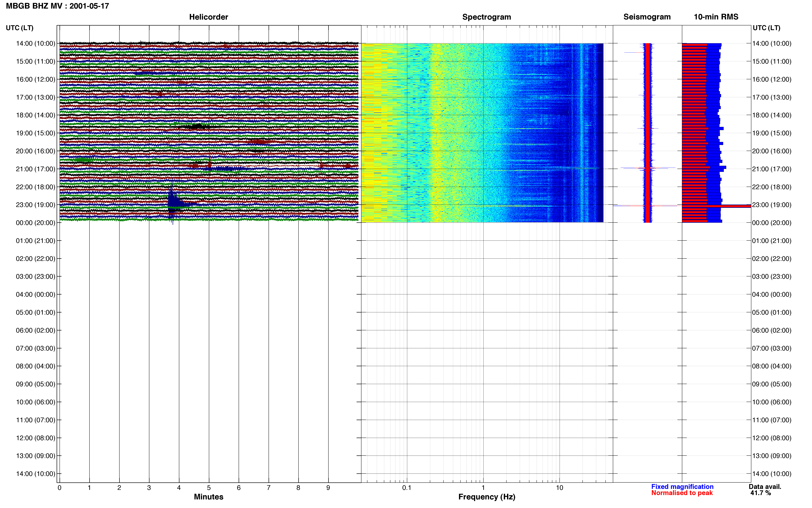The width and height of the screenshot is (812, 508).
Task: Click '19:00 (15:00)' tick beside the Helicorder
Action: coord(36,133)
